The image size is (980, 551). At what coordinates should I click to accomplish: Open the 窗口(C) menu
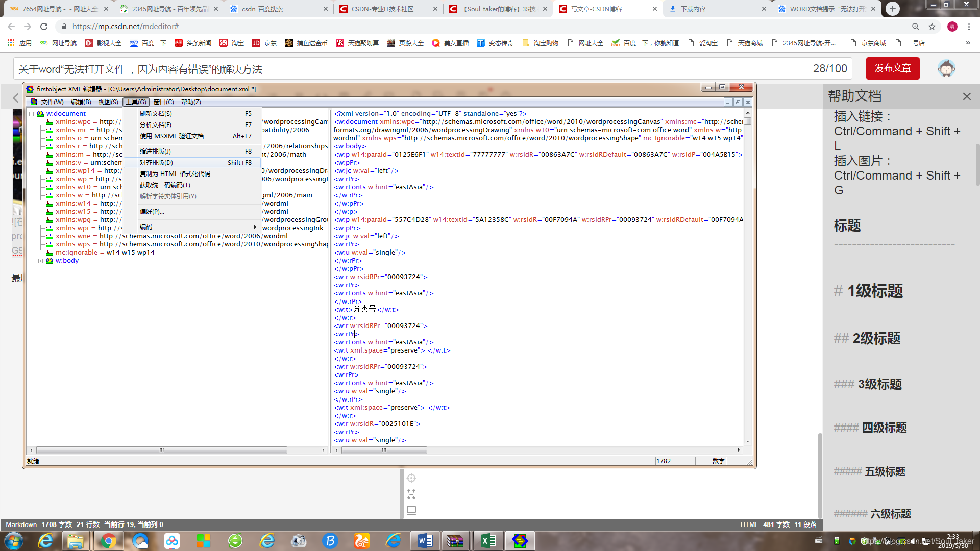164,102
